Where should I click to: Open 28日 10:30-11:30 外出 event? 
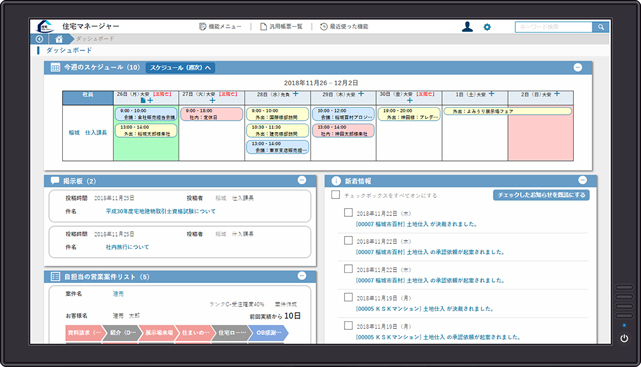click(278, 130)
